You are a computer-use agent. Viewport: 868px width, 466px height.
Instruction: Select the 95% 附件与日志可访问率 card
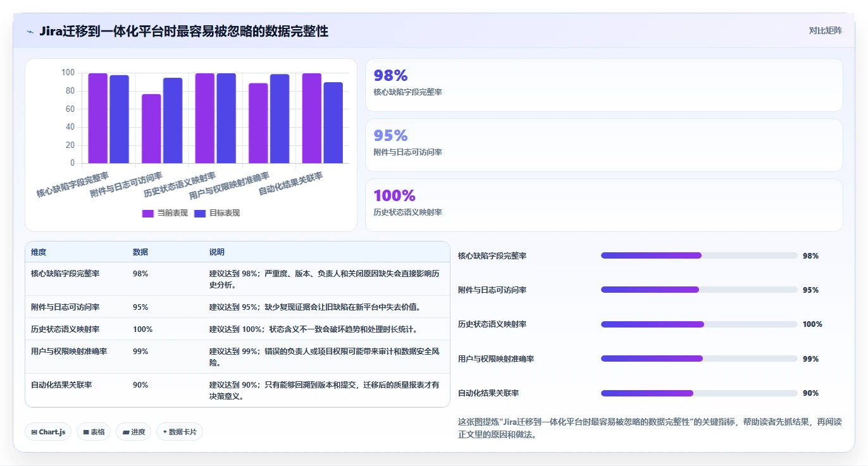pyautogui.click(x=604, y=145)
